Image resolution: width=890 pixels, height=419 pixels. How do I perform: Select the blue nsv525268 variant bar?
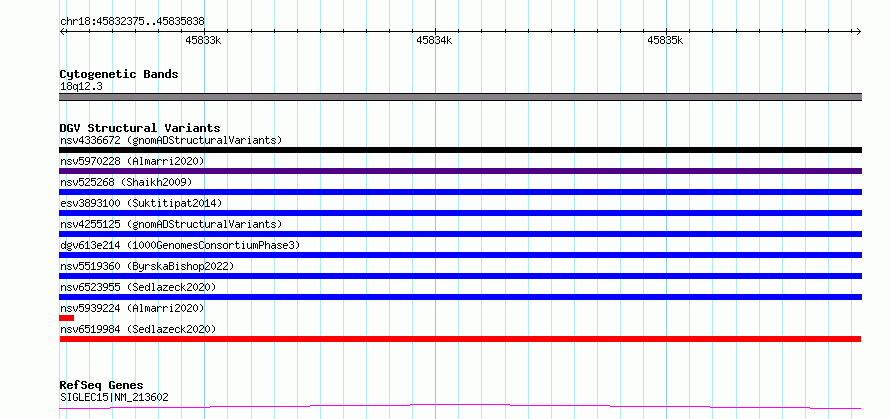(460, 192)
